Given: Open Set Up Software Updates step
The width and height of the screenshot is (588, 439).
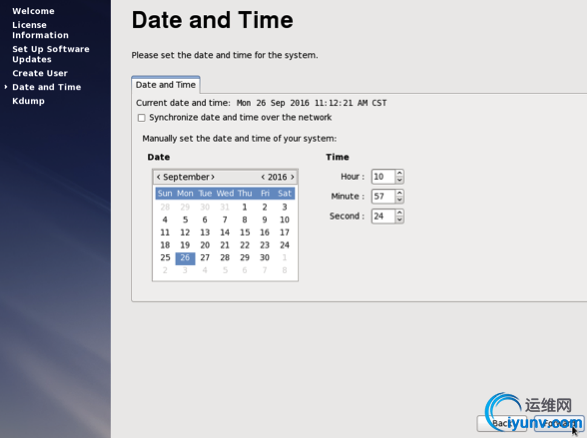Looking at the screenshot, I should (51, 54).
